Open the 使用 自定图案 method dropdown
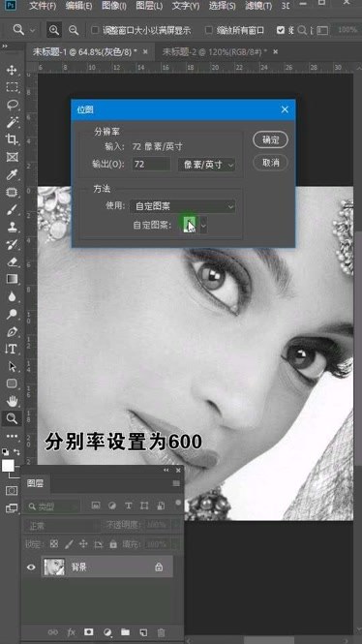Image resolution: width=362 pixels, height=644 pixels. pyautogui.click(x=183, y=206)
